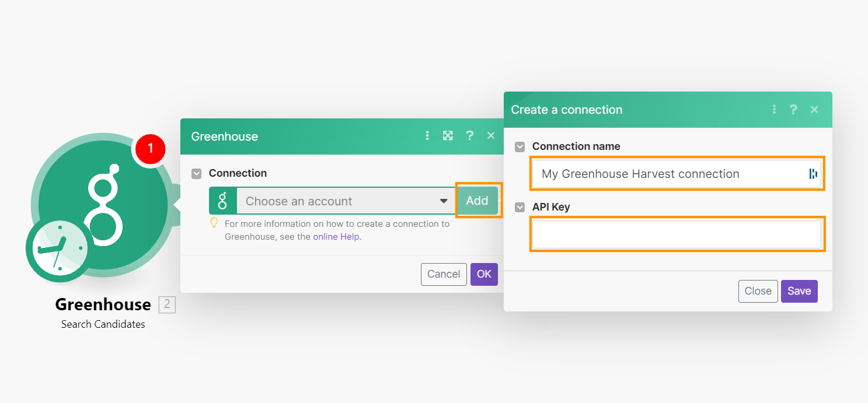
Task: Confirm the Greenhouse dialog with OK
Action: point(484,274)
